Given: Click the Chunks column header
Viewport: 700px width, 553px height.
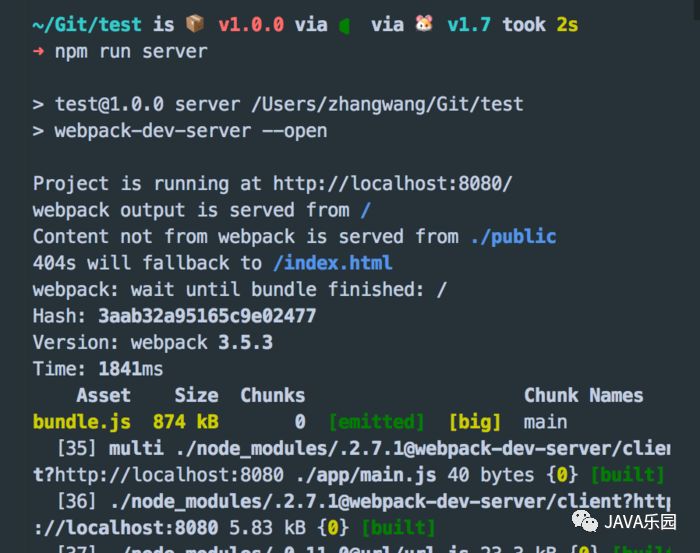Looking at the screenshot, I should point(272,395).
